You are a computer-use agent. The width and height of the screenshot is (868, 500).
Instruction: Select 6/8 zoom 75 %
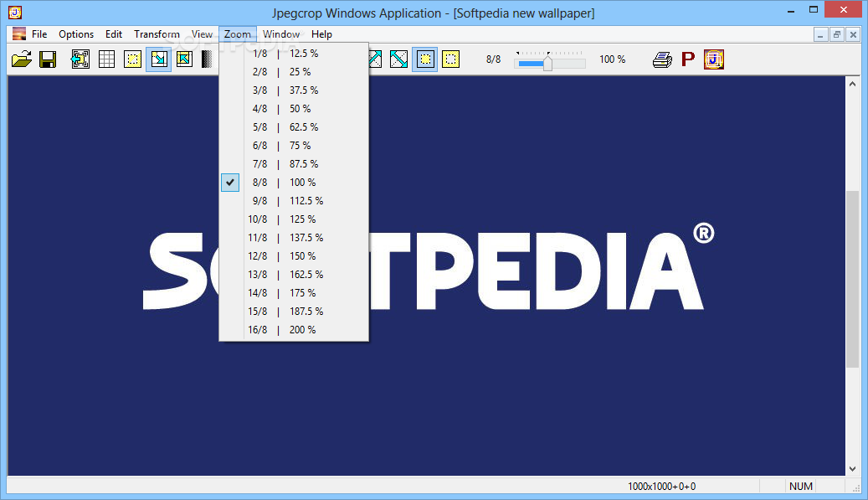click(x=294, y=145)
